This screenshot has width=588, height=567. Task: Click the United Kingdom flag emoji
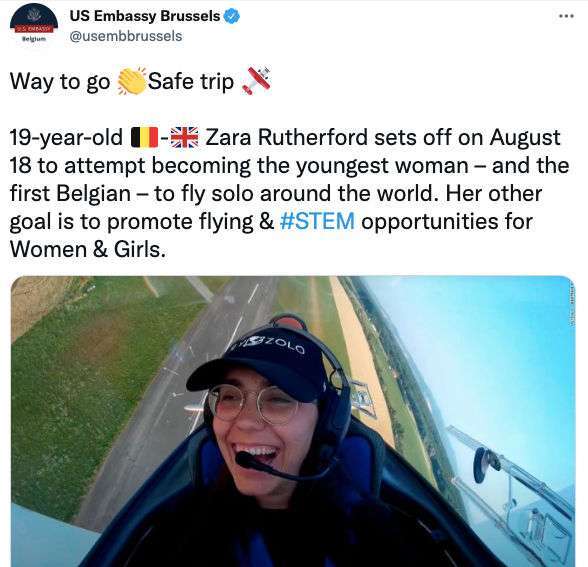184,137
